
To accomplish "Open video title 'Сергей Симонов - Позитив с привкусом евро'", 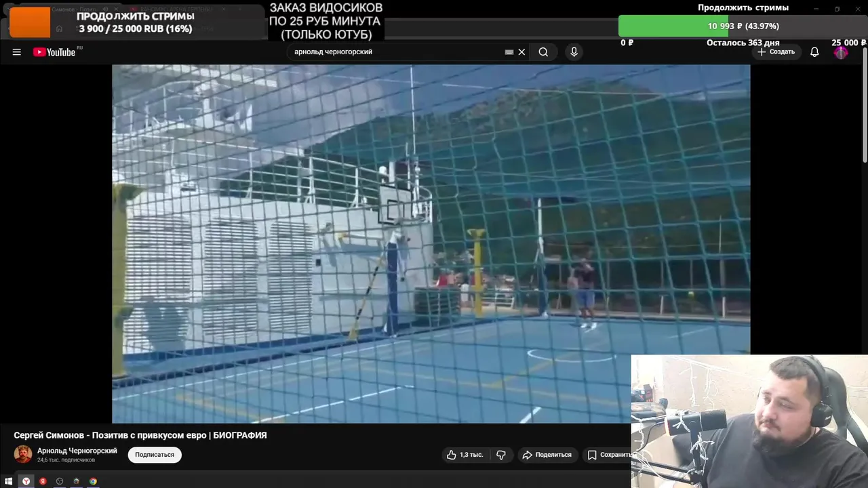I will pos(140,435).
